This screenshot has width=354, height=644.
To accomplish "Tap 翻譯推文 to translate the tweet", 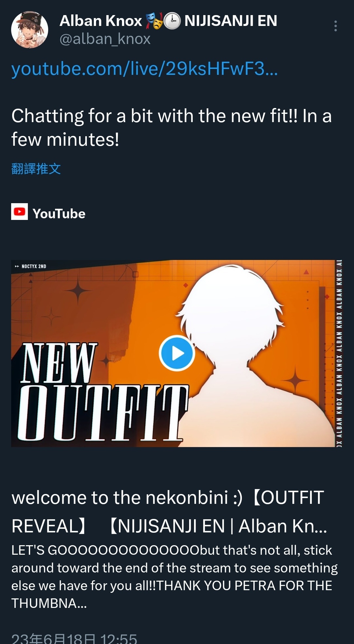I will (36, 169).
